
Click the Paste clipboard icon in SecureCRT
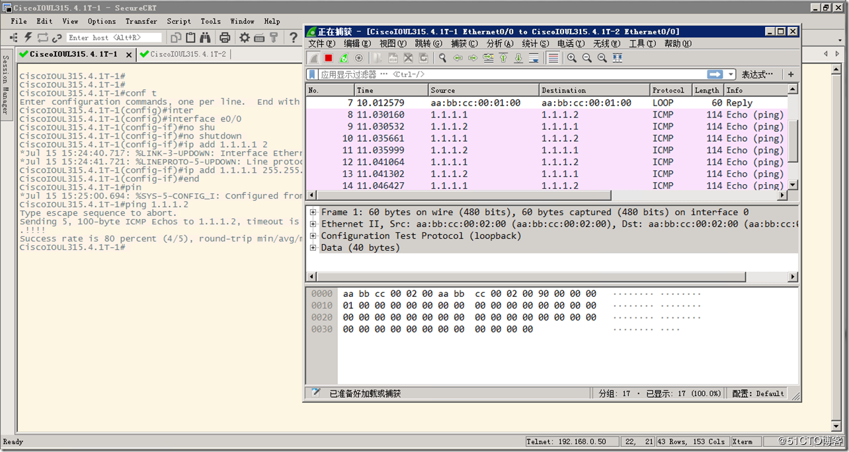(191, 37)
